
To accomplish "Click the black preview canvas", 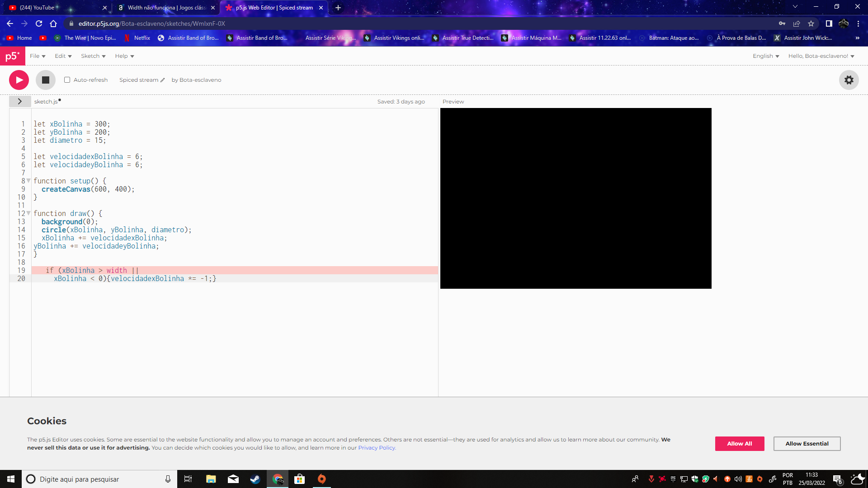I will point(576,198).
